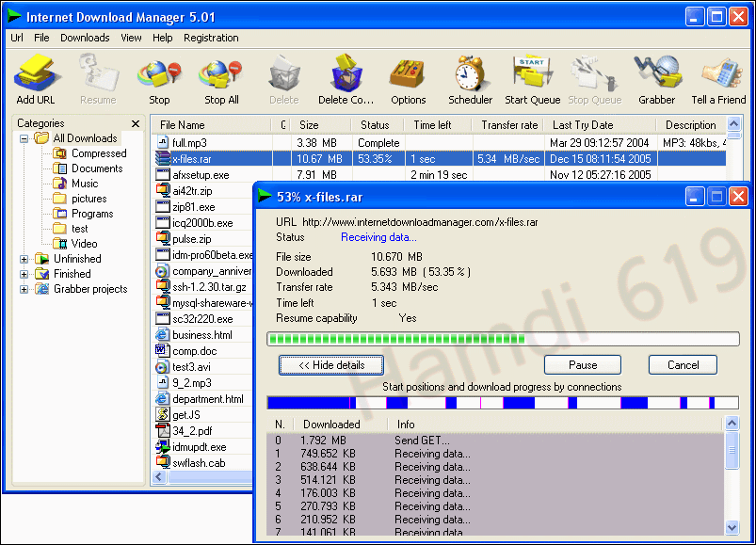Click the icon of test3.avi
Viewport: 756px width, 545px height.
163,367
